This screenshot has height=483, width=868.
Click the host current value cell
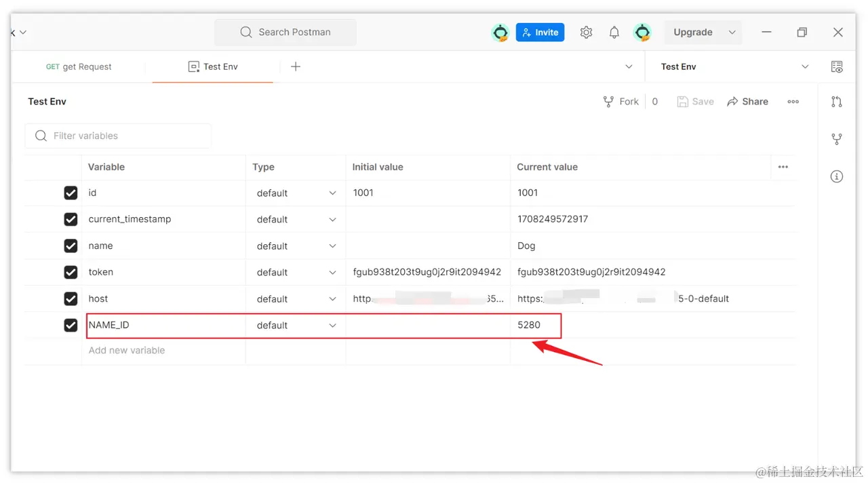(x=653, y=299)
